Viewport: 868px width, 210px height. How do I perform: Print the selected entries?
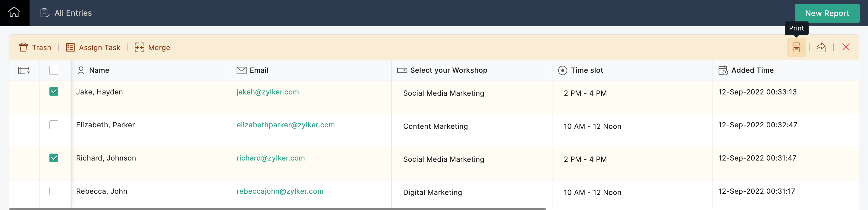(x=796, y=48)
